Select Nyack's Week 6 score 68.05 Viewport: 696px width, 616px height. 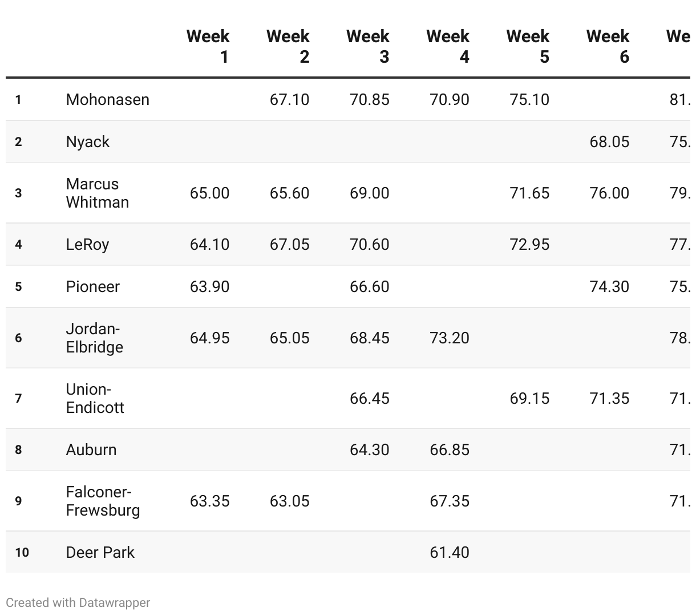point(609,141)
